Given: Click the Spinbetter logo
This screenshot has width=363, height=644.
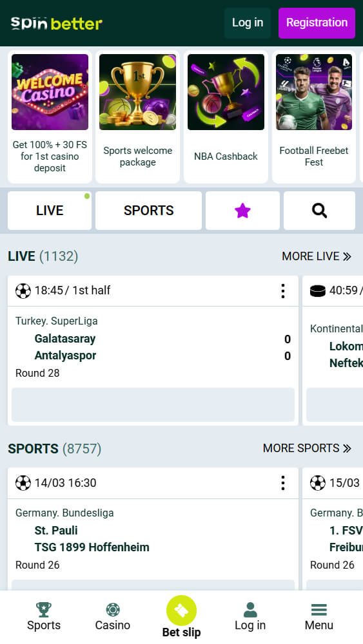Looking at the screenshot, I should tap(56, 23).
